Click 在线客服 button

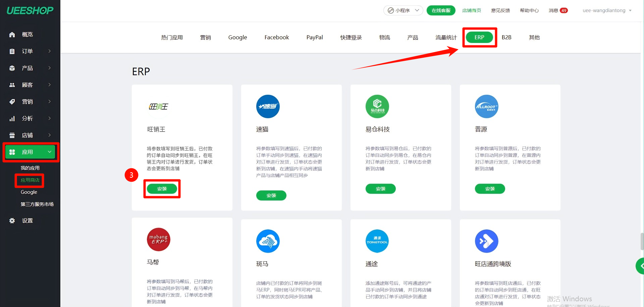(441, 10)
